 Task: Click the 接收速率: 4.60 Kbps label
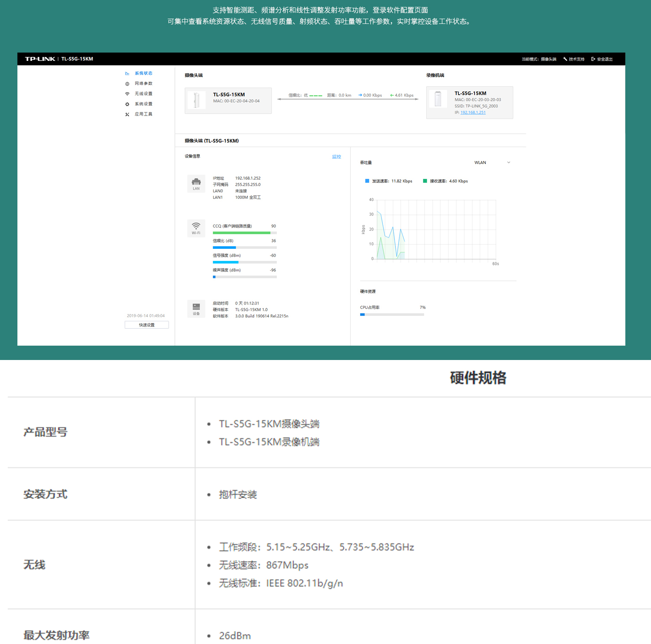pyautogui.click(x=449, y=181)
